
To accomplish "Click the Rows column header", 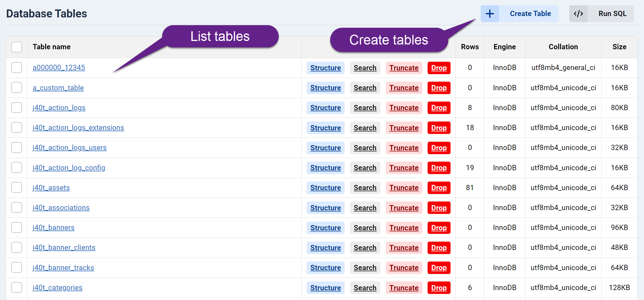I will (x=470, y=47).
